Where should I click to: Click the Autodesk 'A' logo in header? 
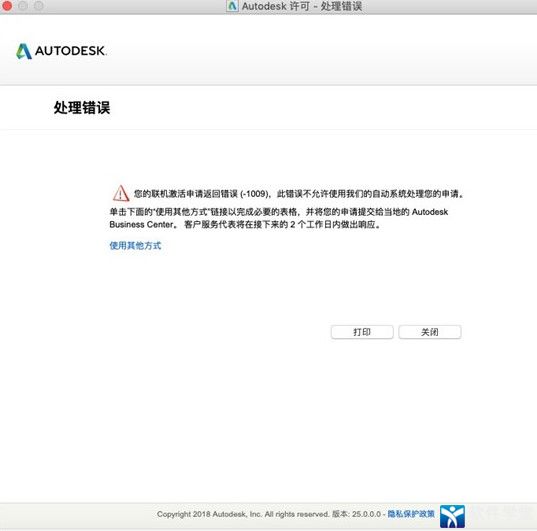click(24, 51)
